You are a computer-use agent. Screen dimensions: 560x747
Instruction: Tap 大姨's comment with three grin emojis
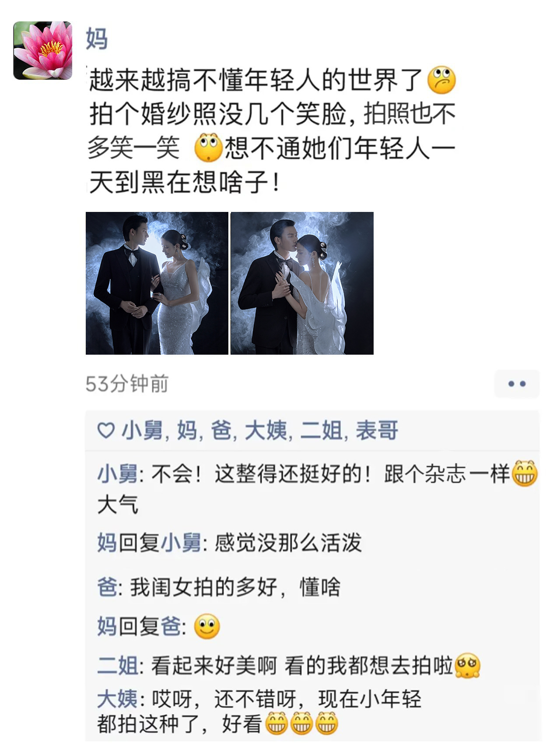coord(259,711)
